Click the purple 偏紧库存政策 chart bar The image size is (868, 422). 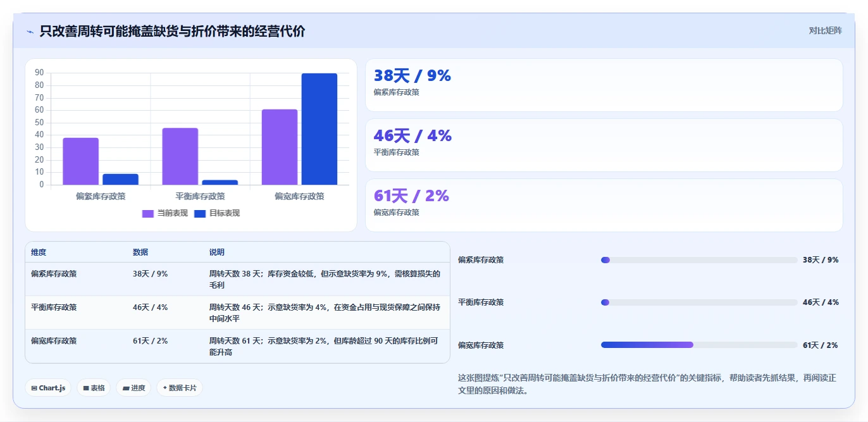(x=80, y=161)
